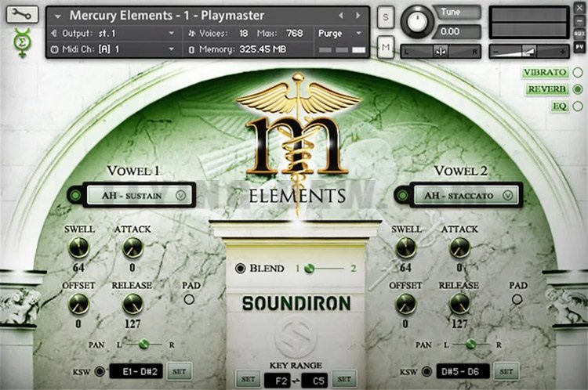Viewport: 588px width, 390px height.
Task: Go to previous instrument with left arrow
Action: (341, 16)
